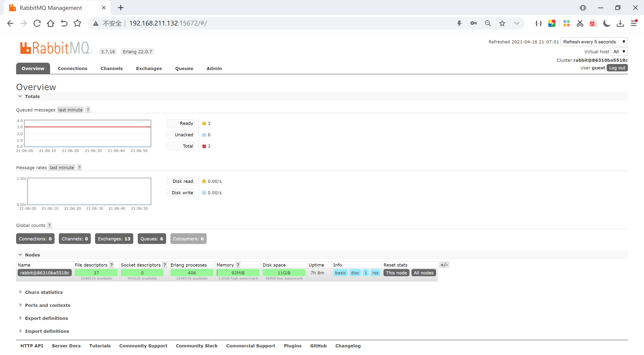Click the Exchanges: 13 count button
This screenshot has height=355, width=644.
[x=114, y=239]
